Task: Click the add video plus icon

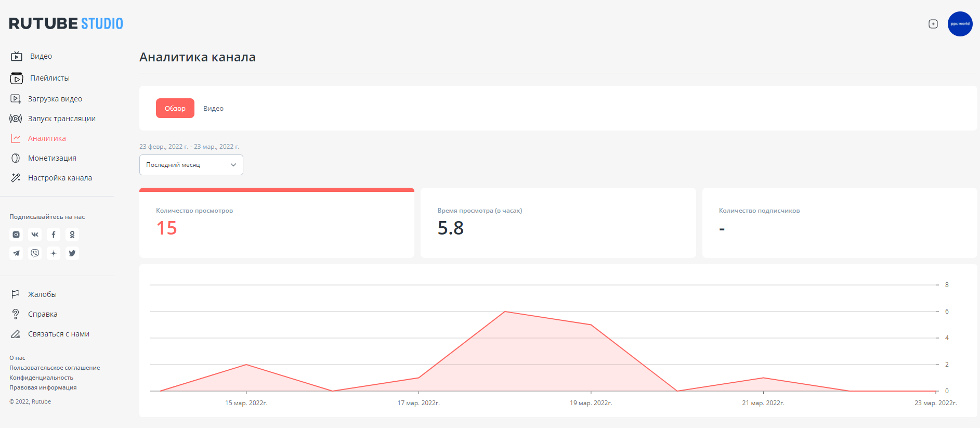Action: [x=933, y=24]
